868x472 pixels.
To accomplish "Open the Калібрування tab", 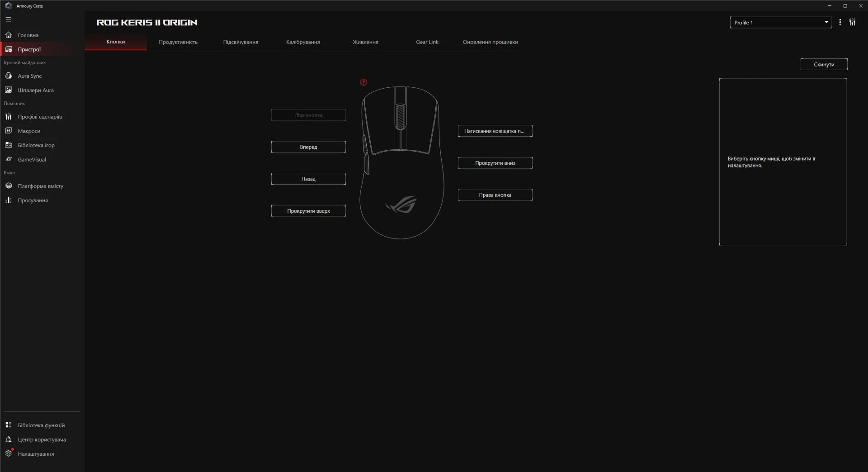I will coord(303,42).
